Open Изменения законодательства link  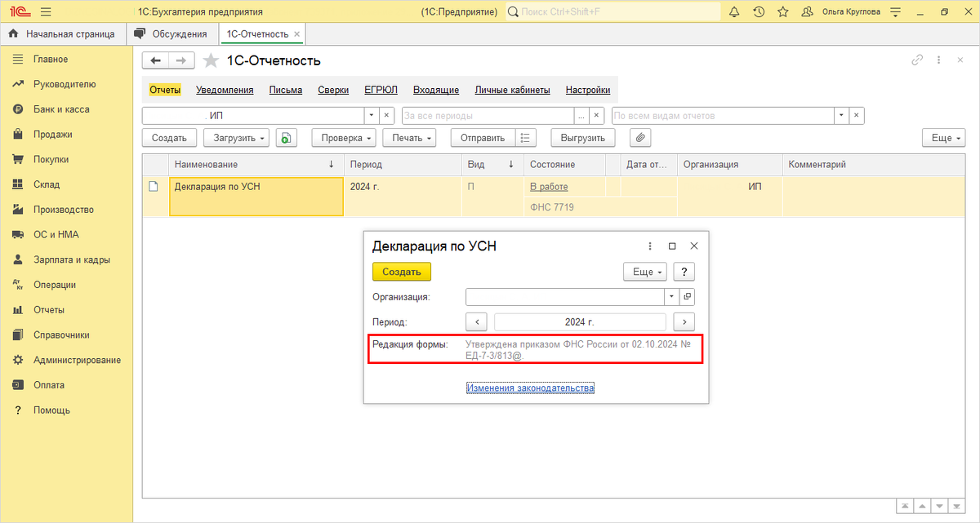pos(531,388)
